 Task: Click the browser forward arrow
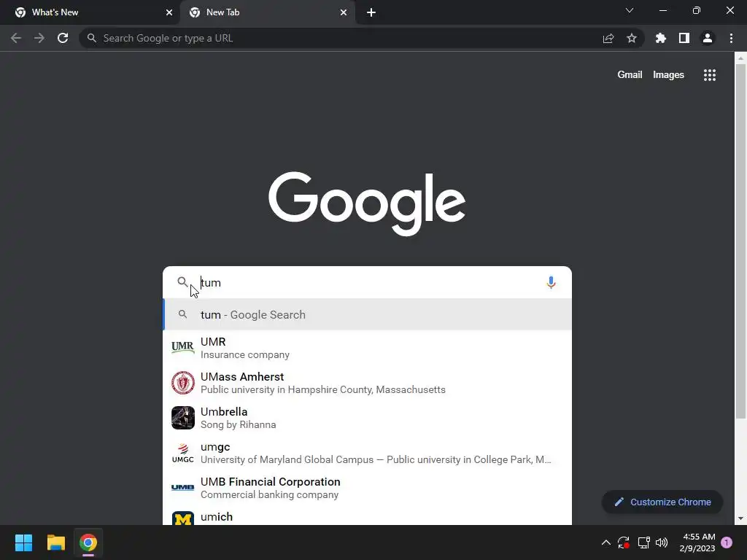[x=39, y=38]
